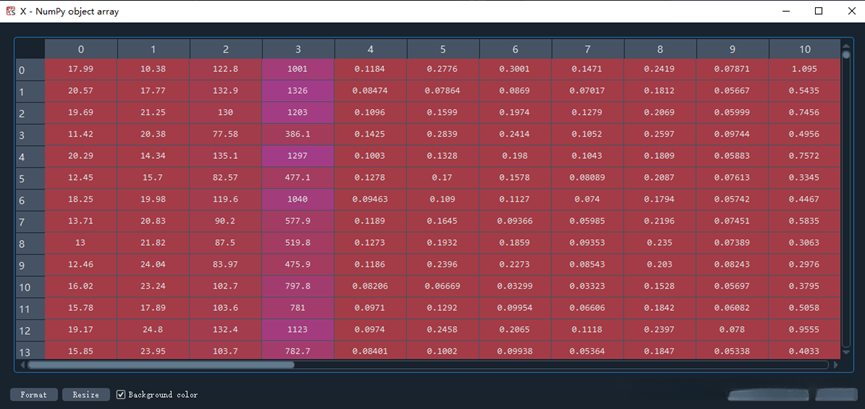Click cell with value 0.07389

pos(732,242)
